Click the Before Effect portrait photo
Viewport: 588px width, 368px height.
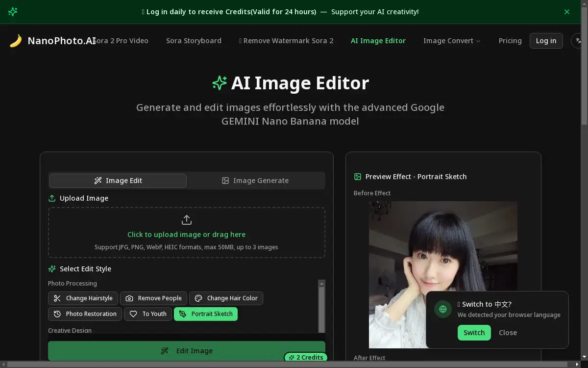443,275
